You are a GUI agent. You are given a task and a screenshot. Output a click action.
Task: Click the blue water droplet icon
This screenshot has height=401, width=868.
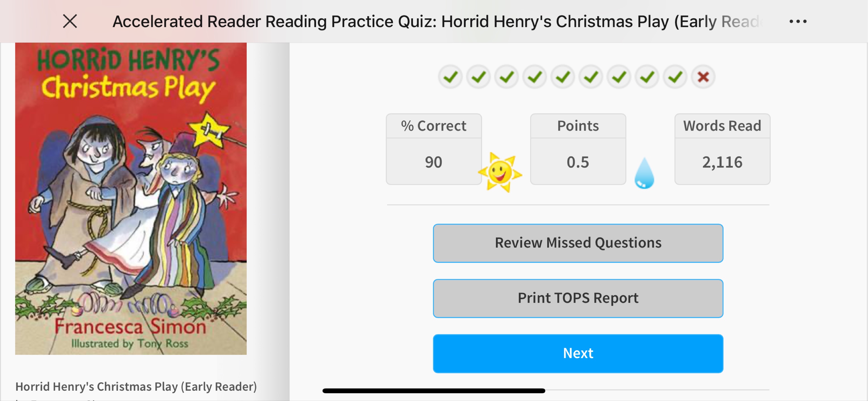(x=644, y=173)
